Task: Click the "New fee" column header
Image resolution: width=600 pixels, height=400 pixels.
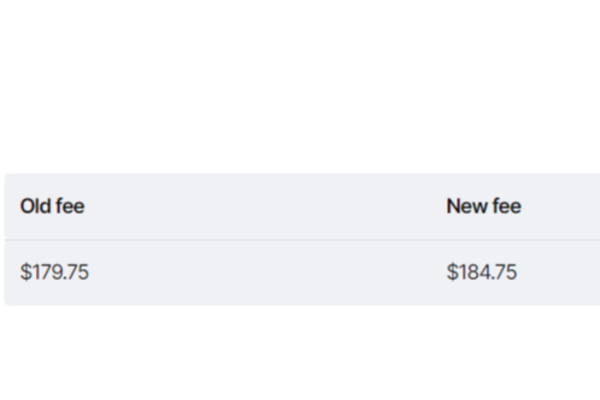Action: (483, 207)
